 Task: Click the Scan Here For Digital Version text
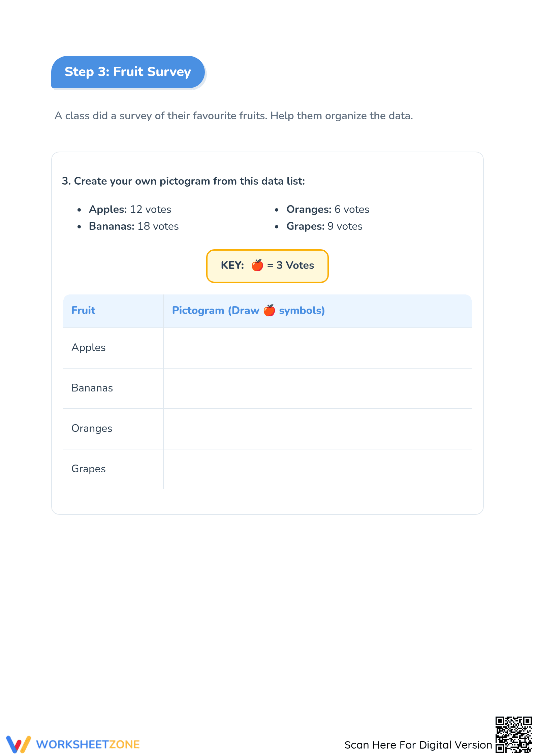pos(418,745)
